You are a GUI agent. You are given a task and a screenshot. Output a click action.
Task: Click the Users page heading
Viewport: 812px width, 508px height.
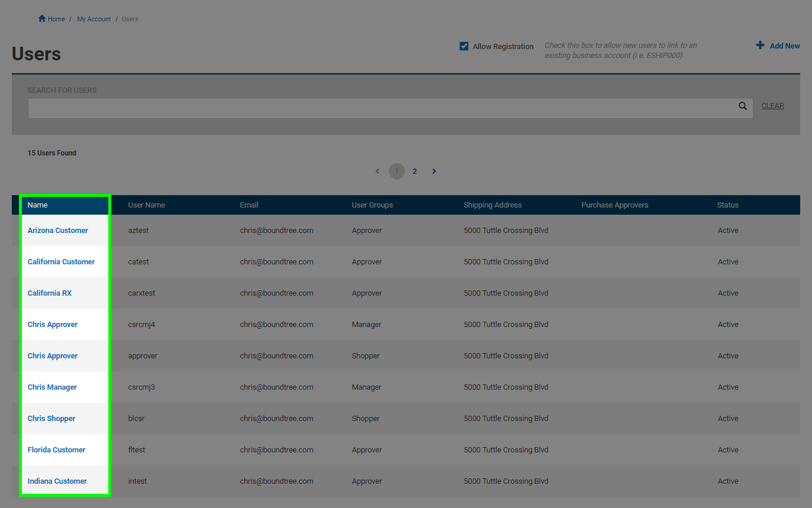coord(36,54)
